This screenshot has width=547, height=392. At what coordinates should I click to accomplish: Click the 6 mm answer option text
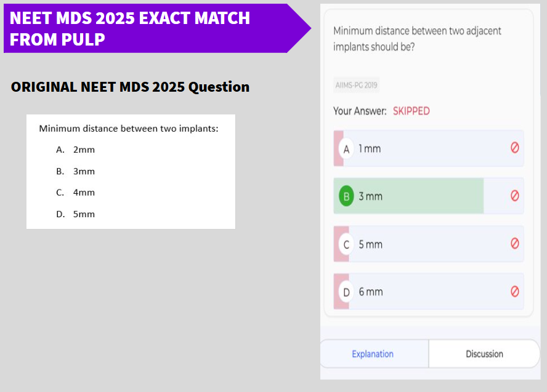click(371, 292)
